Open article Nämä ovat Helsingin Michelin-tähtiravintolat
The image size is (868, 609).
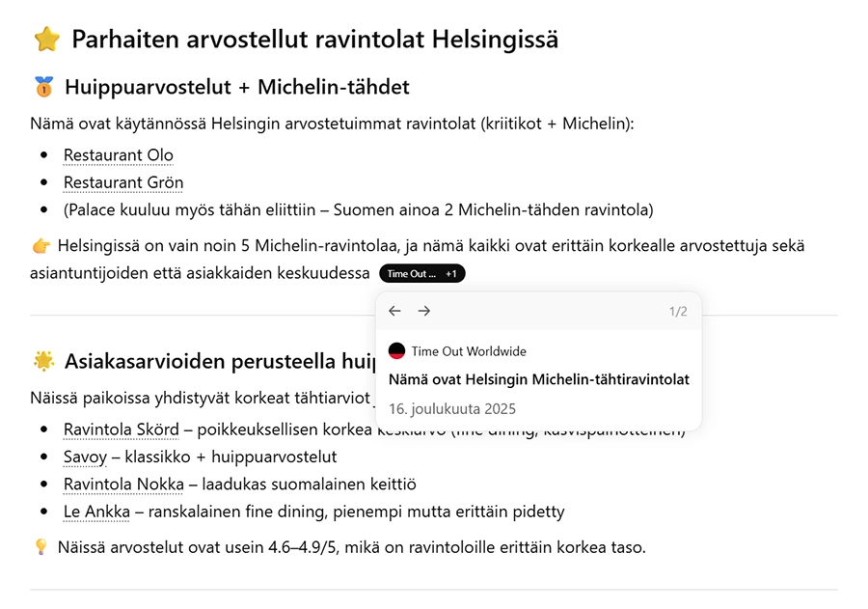(x=538, y=378)
